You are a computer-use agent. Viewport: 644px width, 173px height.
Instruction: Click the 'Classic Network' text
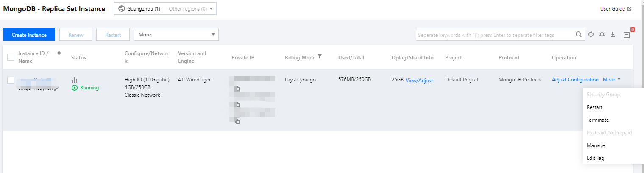(x=142, y=95)
